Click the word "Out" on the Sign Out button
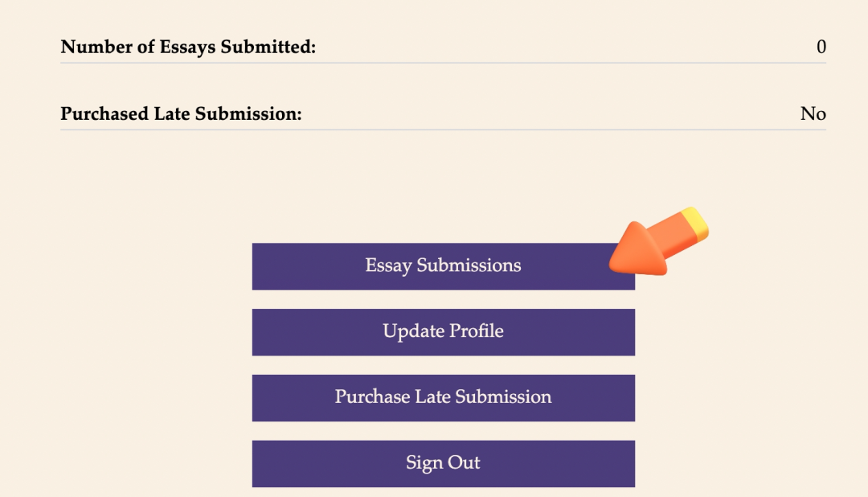This screenshot has height=497, width=868. click(465, 463)
